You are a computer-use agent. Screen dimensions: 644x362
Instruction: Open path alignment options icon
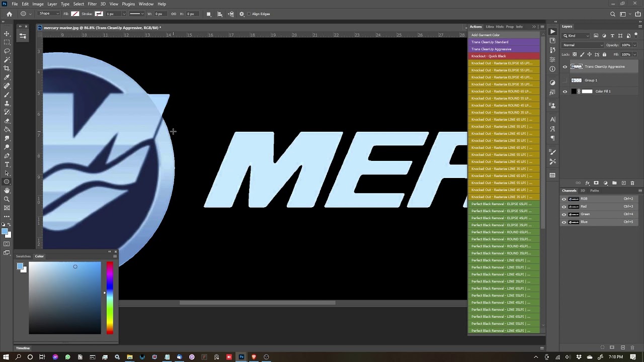click(220, 14)
